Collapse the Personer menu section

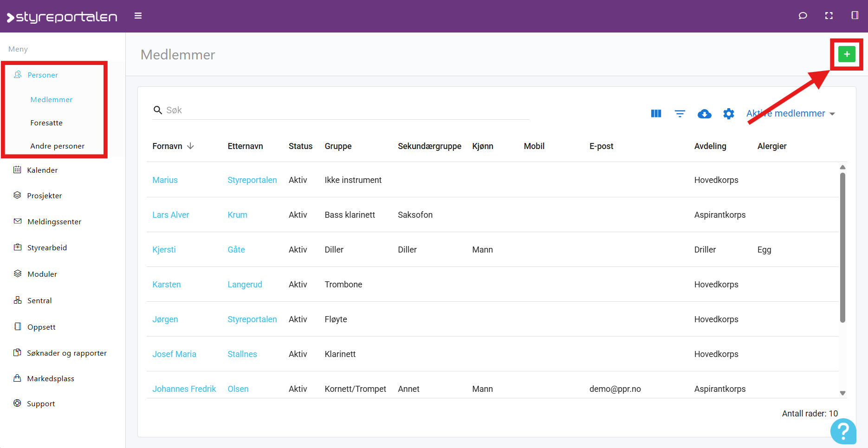[42, 75]
